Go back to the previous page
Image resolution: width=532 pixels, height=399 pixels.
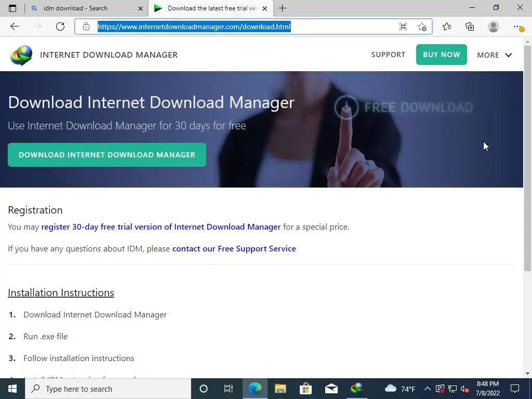point(14,26)
